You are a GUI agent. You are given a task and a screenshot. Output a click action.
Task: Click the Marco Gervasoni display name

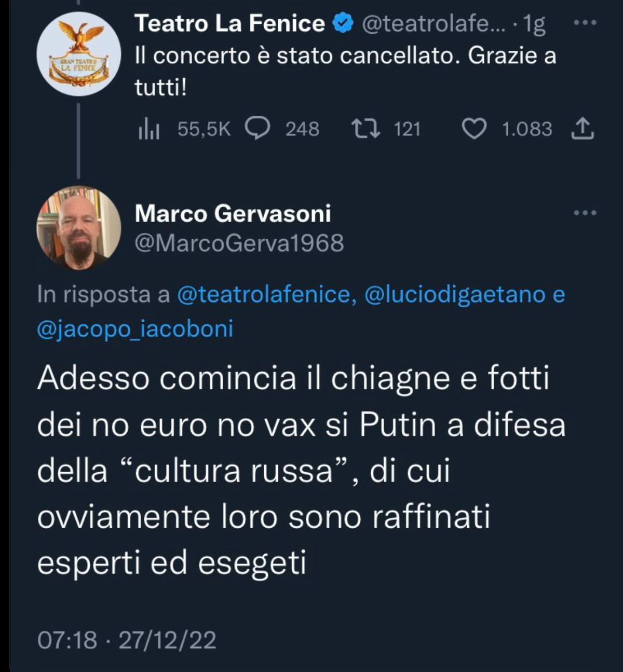(233, 214)
